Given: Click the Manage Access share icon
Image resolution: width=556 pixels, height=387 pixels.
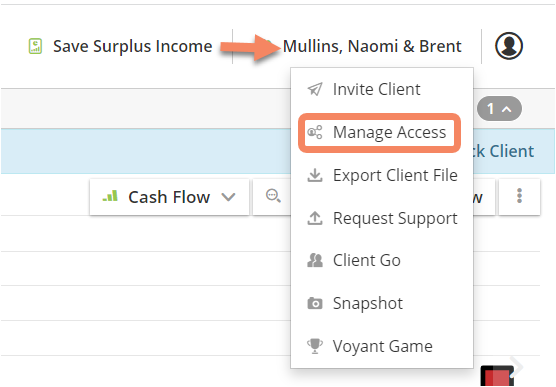Looking at the screenshot, I should [x=315, y=132].
